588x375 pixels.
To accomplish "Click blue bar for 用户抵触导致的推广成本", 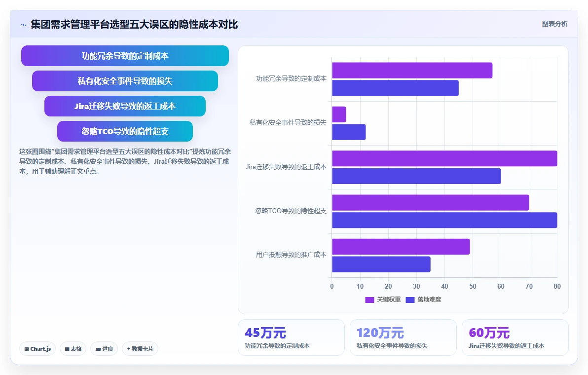I will coord(381,264).
